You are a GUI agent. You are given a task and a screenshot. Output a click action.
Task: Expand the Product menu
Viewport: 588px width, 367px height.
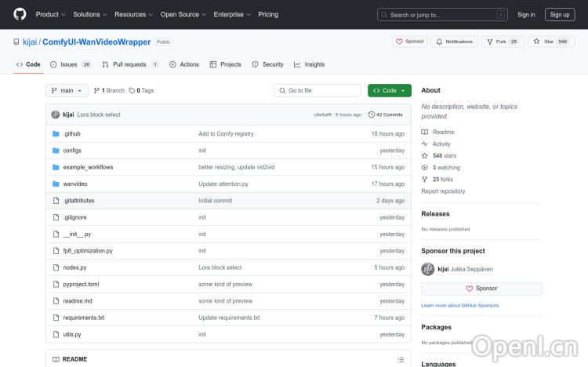[50, 14]
